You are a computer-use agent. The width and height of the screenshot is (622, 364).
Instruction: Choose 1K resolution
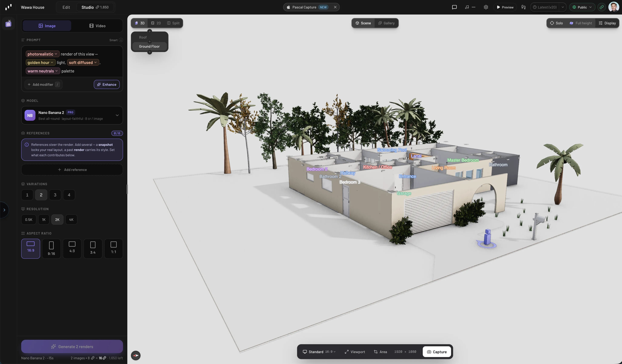click(44, 220)
